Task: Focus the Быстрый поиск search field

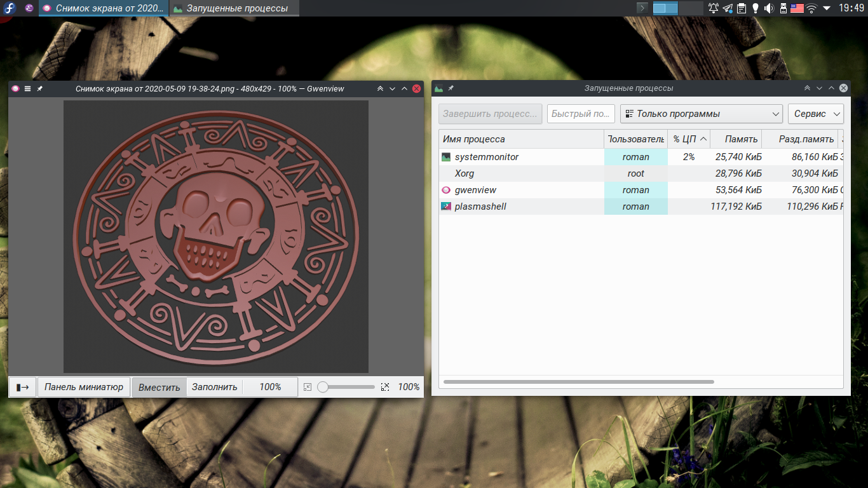Action: click(x=581, y=114)
